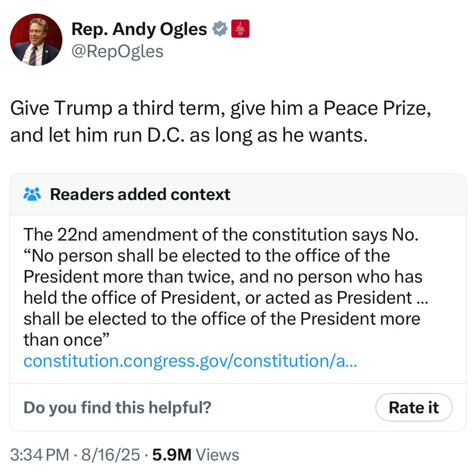Click the quoted 'No person shall be elected' text
The width and height of the screenshot is (476, 473).
(x=207, y=256)
